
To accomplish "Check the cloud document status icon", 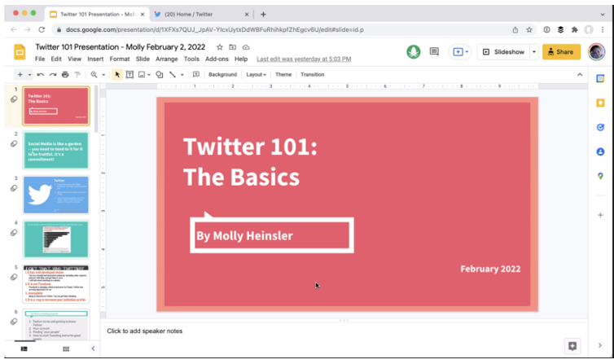I will [246, 47].
